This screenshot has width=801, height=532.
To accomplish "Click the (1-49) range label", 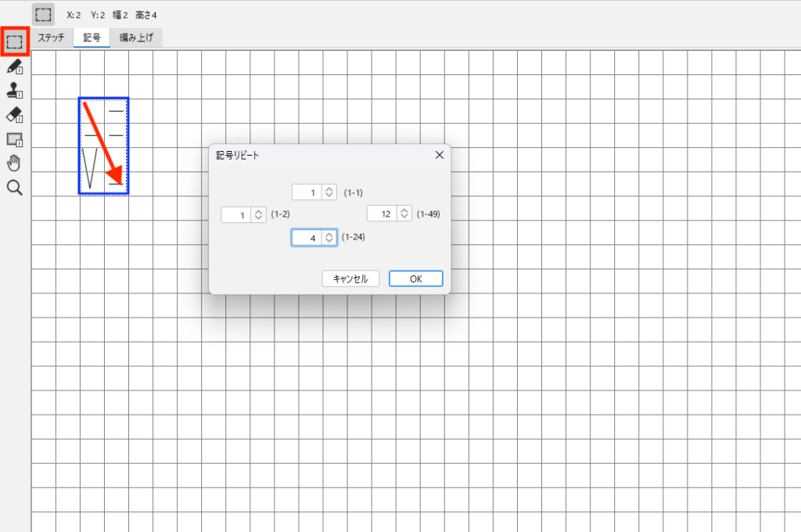I will 428,214.
